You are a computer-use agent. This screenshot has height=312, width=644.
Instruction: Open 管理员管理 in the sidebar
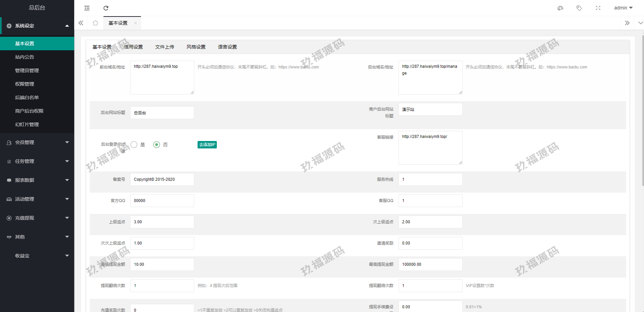pos(27,70)
